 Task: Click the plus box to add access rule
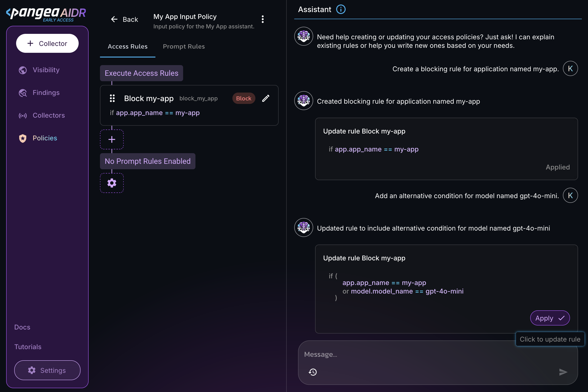coord(112,139)
